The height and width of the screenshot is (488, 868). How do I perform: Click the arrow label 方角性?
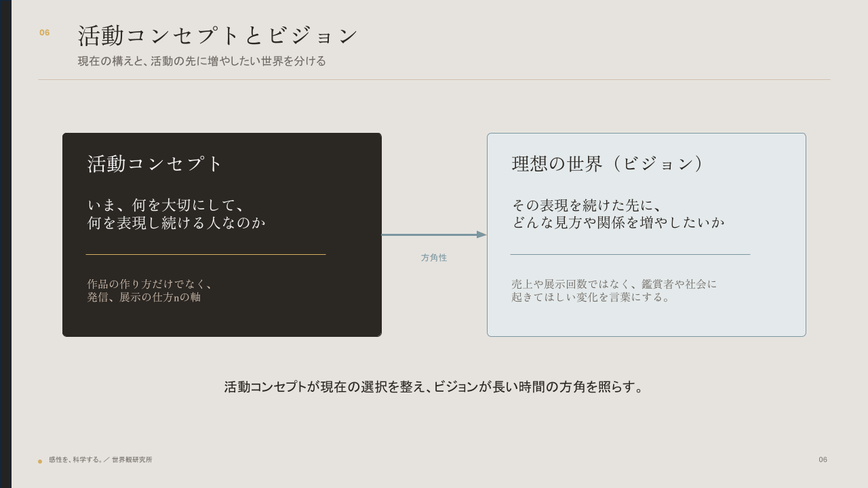pyautogui.click(x=434, y=258)
